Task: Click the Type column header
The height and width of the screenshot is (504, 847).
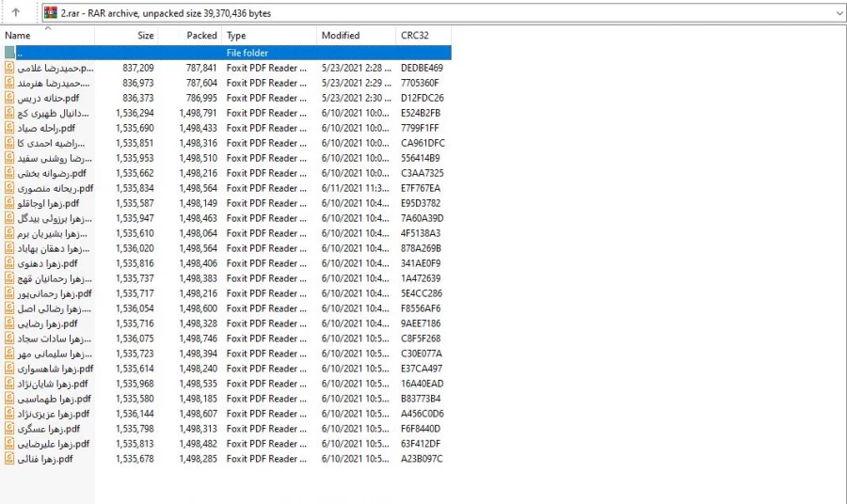Action: (x=236, y=36)
